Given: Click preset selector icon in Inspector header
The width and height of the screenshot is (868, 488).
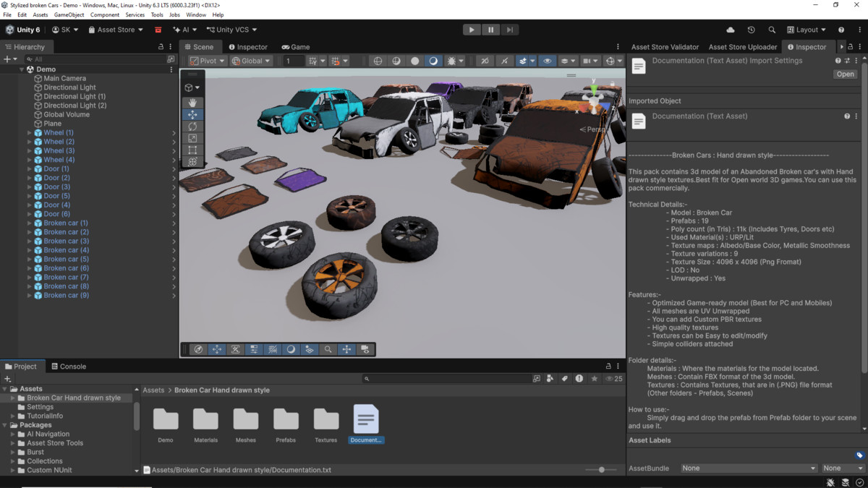Looking at the screenshot, I should click(847, 61).
